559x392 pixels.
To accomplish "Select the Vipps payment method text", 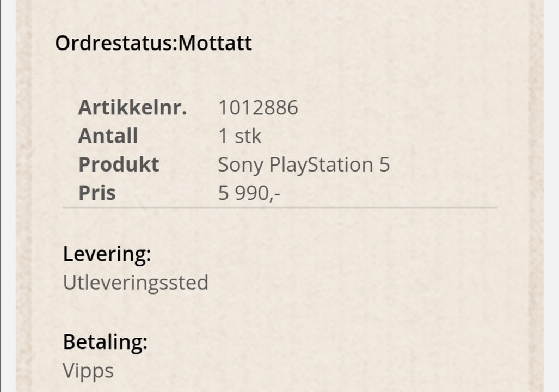I will tap(88, 371).
